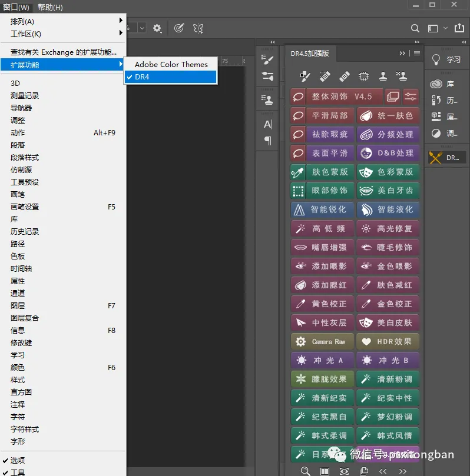Open the options bar dropdown arrow

142,28
